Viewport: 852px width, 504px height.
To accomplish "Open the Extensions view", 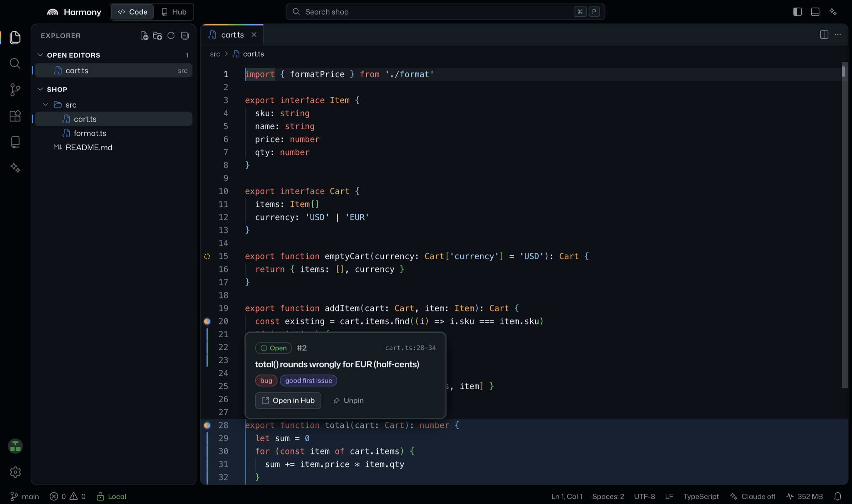I will click(x=15, y=116).
